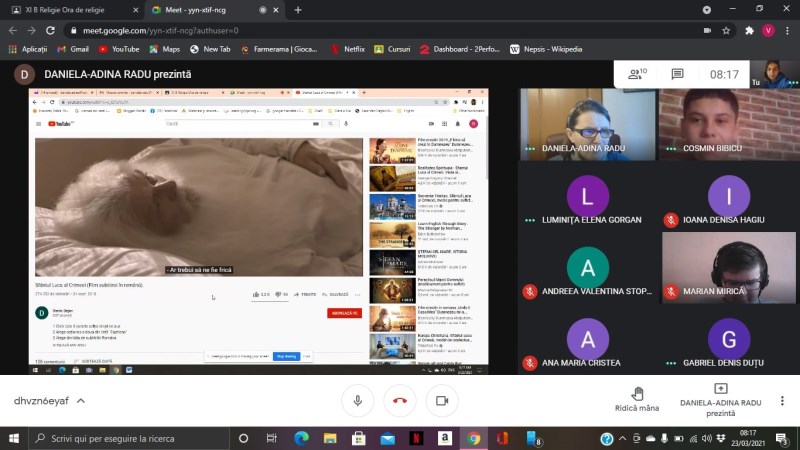Screen dimensions: 800x450
Task: Select DANIELA-ADINA RADU video tile
Action: pos(587,124)
